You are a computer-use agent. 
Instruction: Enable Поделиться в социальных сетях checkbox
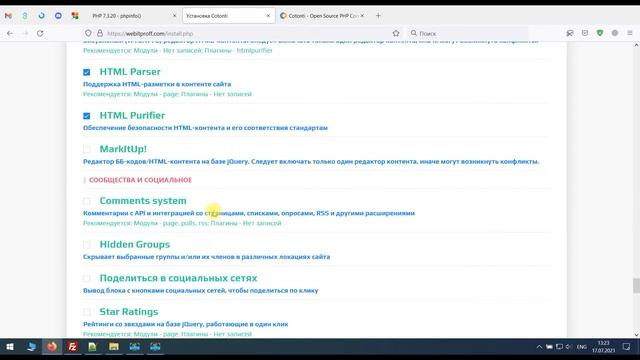[87, 278]
